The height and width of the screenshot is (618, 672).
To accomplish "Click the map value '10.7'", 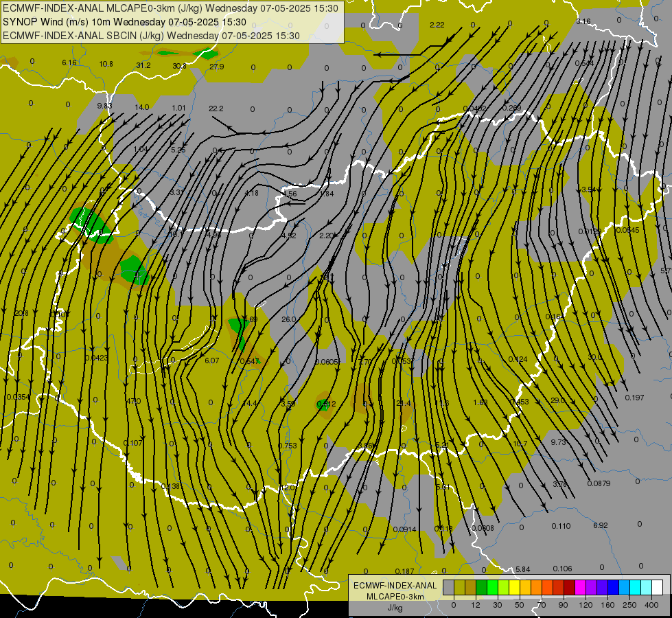I will point(520,444).
